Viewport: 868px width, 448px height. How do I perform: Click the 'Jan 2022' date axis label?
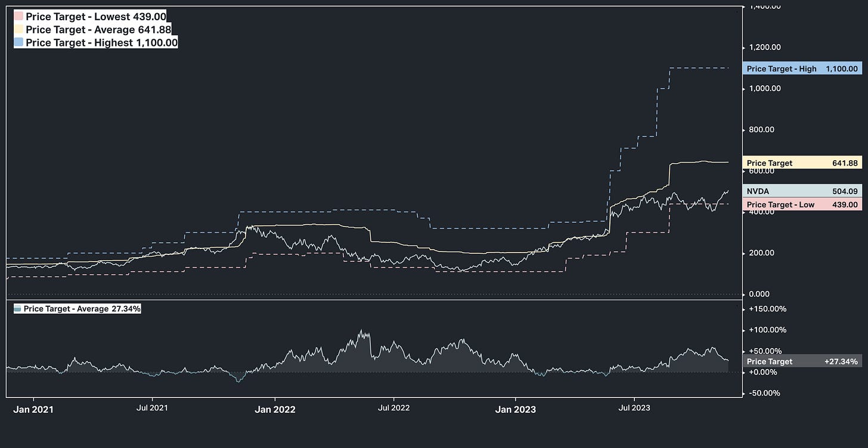click(275, 409)
